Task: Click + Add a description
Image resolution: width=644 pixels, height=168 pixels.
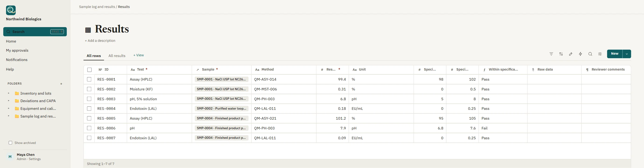Action: (x=100, y=41)
